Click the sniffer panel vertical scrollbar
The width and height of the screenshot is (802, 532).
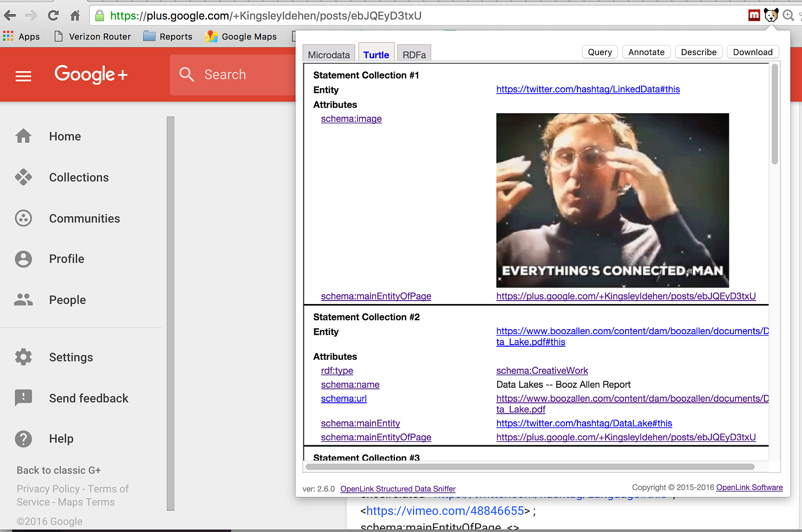tap(774, 115)
